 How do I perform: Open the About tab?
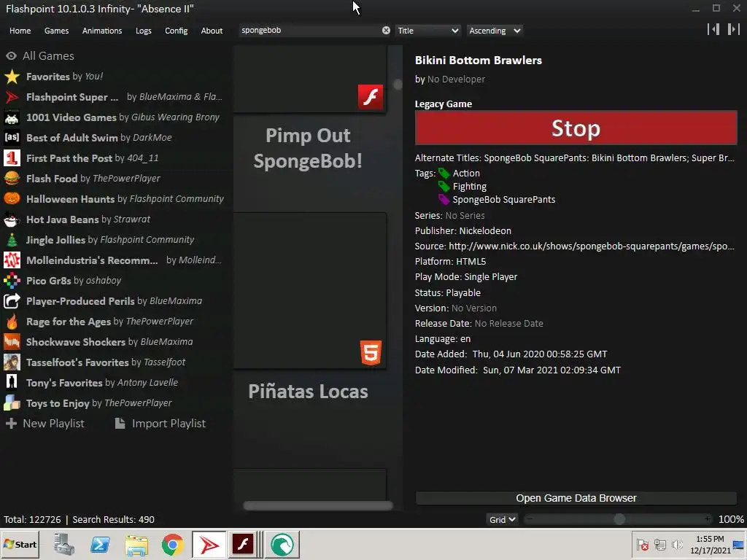212,31
